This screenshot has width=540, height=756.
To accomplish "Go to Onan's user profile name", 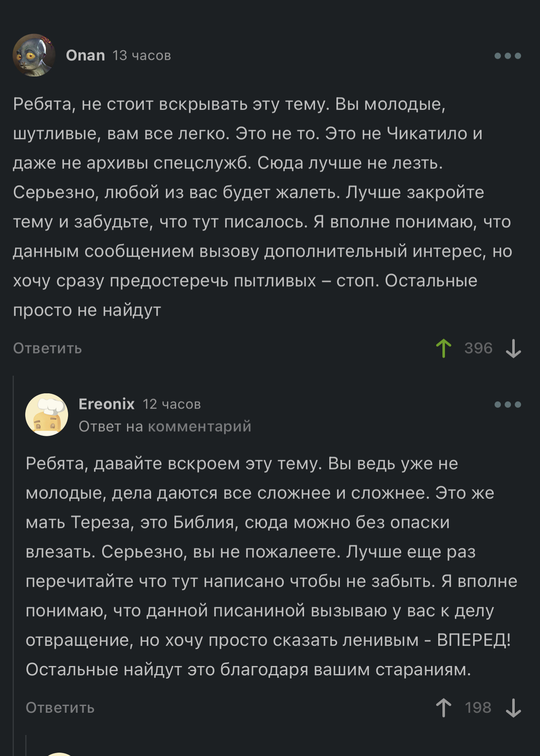I will [85, 55].
